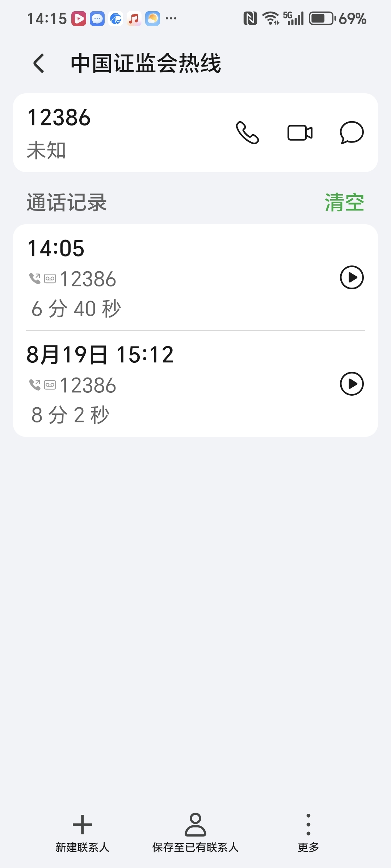Tap the back arrow beside 中国证监会热线
391x868 pixels.
click(39, 63)
